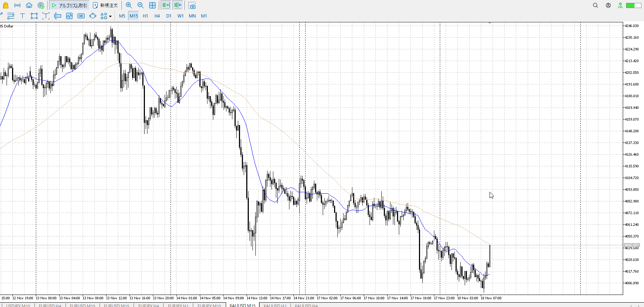This screenshot has width=644, height=307.
Task: Switch to the EURUSD,H4 chart tab
Action: pos(50,305)
